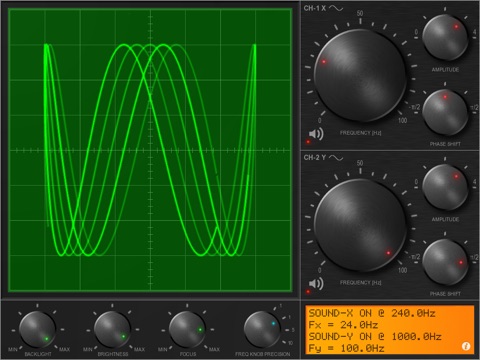Click the center of the oscilloscope screen
This screenshot has height=360, width=480.
coord(150,150)
